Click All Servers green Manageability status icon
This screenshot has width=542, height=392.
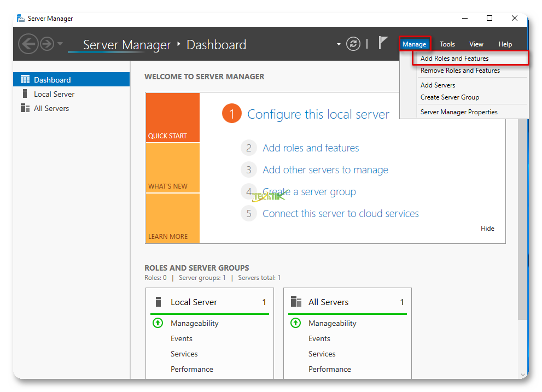pyautogui.click(x=295, y=323)
